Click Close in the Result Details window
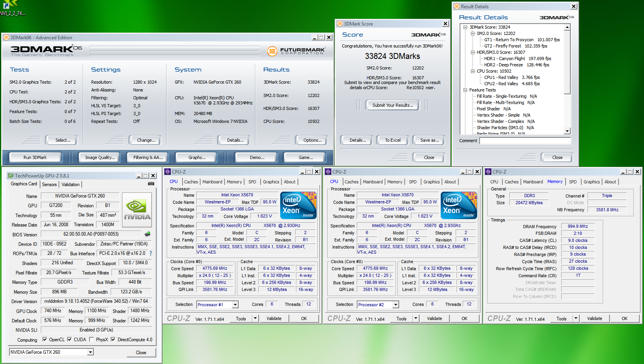 557,157
